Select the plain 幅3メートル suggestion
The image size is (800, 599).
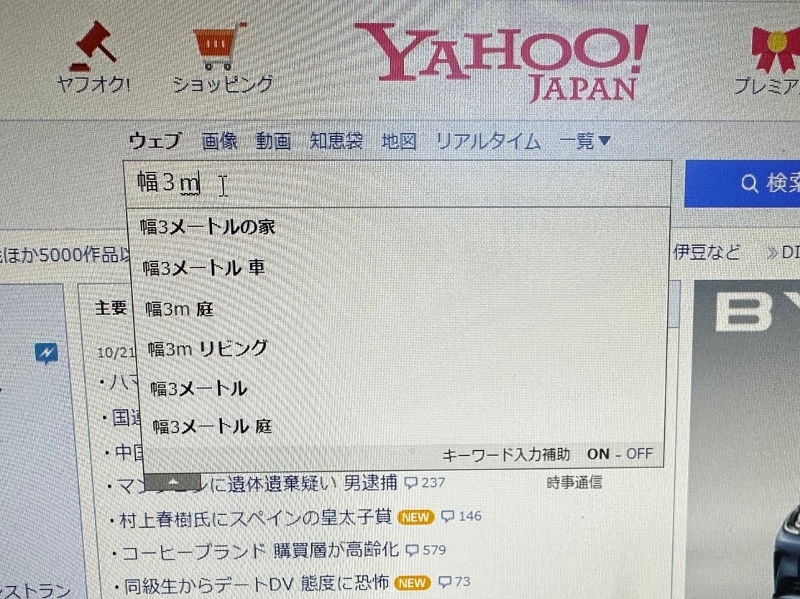click(199, 389)
